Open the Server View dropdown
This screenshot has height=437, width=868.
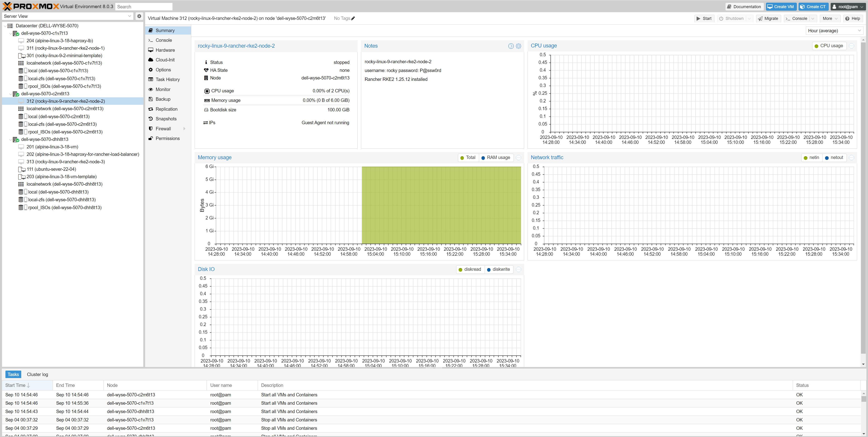(67, 16)
